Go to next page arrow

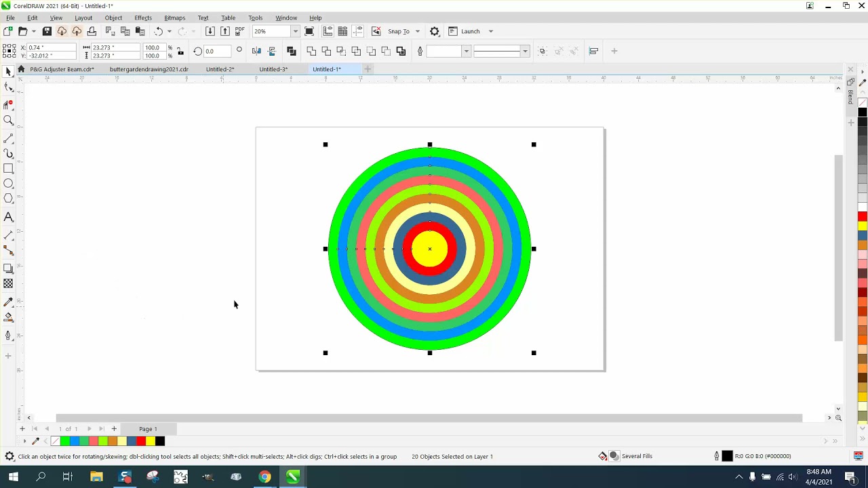pyautogui.click(x=89, y=429)
